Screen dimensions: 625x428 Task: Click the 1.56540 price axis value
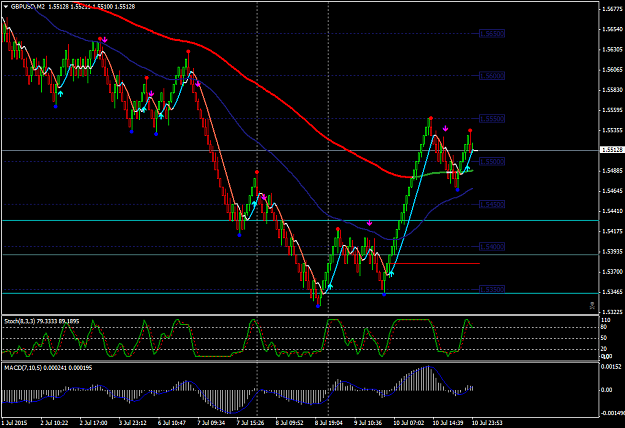coord(613,29)
